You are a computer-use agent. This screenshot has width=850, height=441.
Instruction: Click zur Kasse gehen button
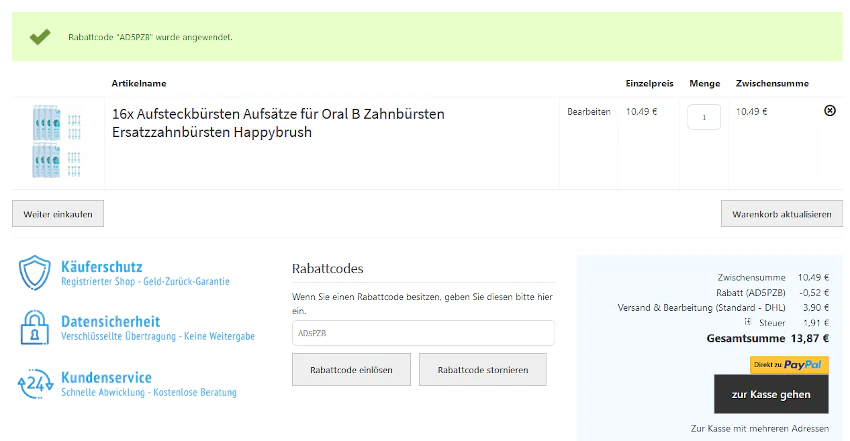point(771,394)
